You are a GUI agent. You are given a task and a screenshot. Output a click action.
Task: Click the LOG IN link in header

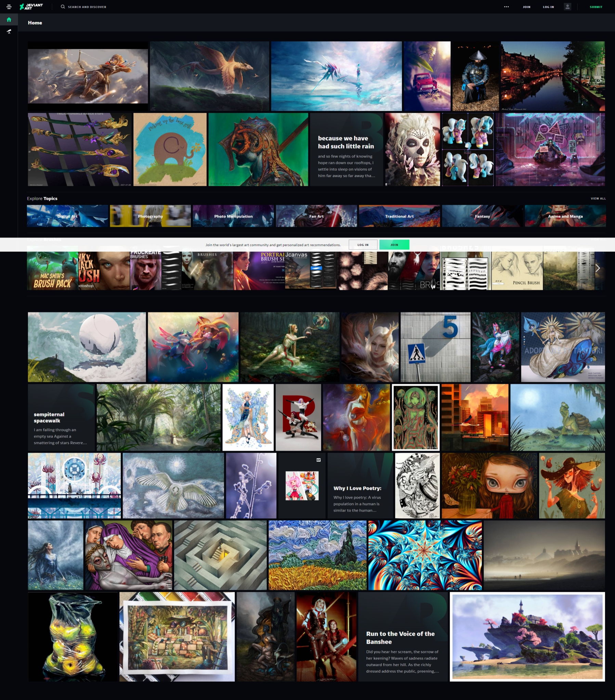(548, 7)
